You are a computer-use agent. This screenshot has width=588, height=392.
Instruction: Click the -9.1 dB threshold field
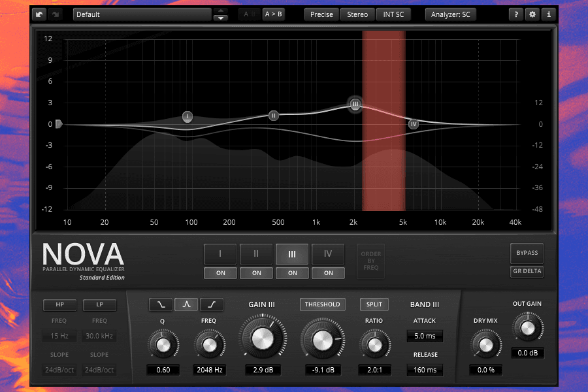click(x=323, y=370)
